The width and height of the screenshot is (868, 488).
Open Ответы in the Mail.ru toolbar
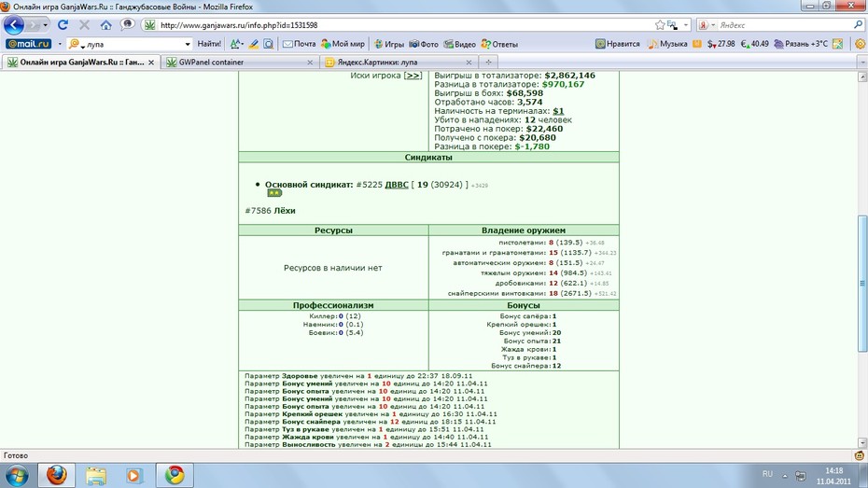pyautogui.click(x=499, y=44)
